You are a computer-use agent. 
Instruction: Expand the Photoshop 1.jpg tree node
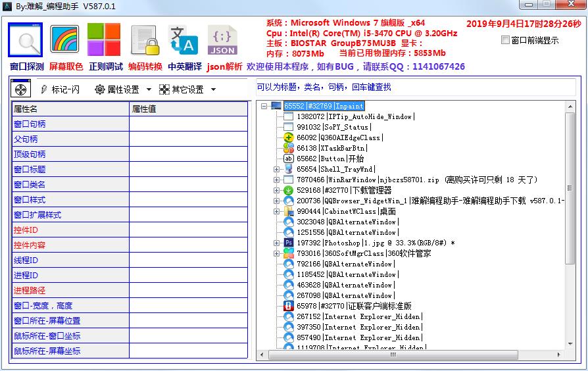277,243
